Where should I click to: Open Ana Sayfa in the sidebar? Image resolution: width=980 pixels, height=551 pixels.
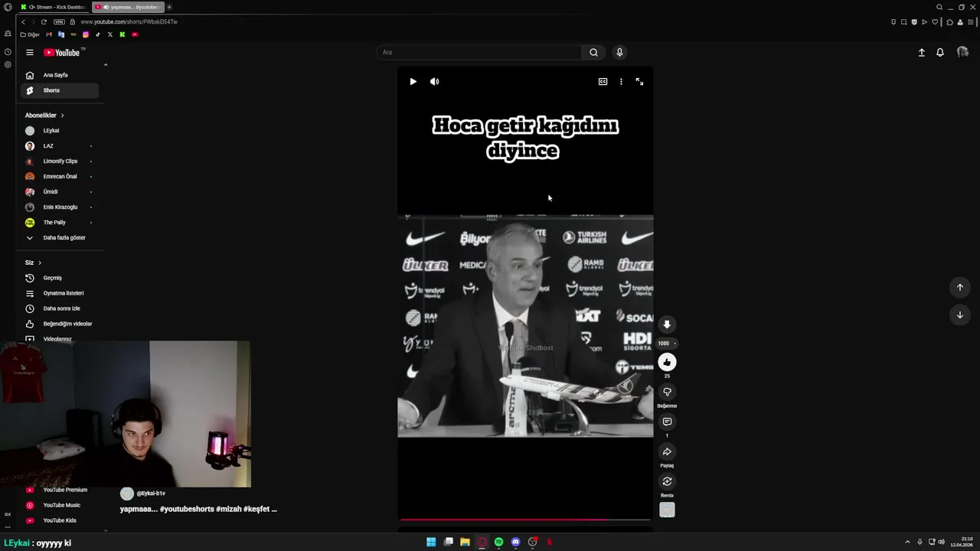pyautogui.click(x=60, y=75)
